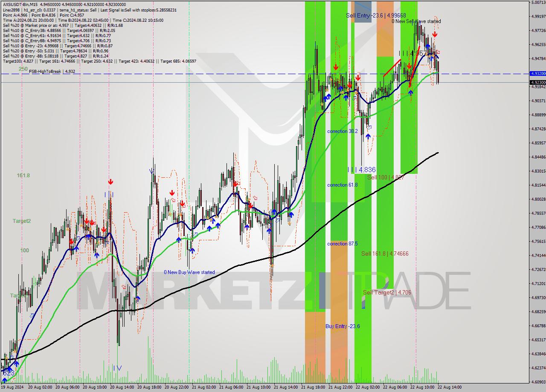Screen dimensions: 546x392
Task: Click the 'Sell 161.8 | 4.74666' target label
Action: (385, 254)
